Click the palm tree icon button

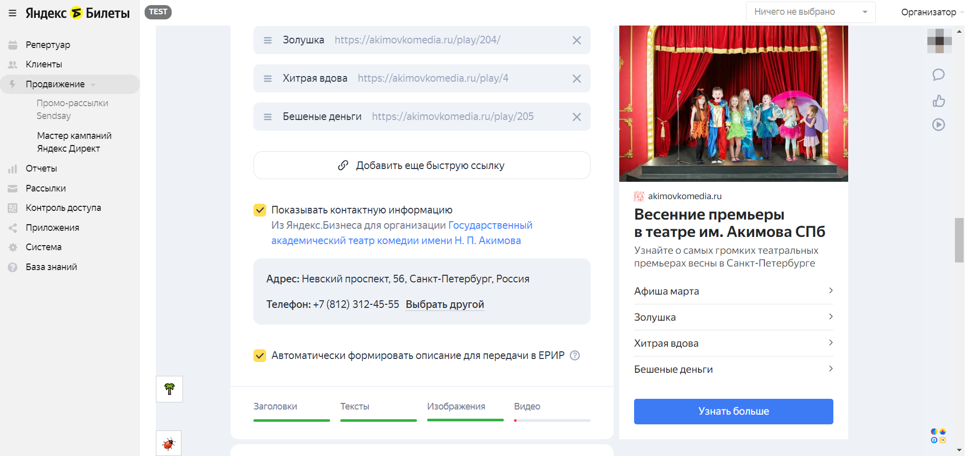(169, 389)
